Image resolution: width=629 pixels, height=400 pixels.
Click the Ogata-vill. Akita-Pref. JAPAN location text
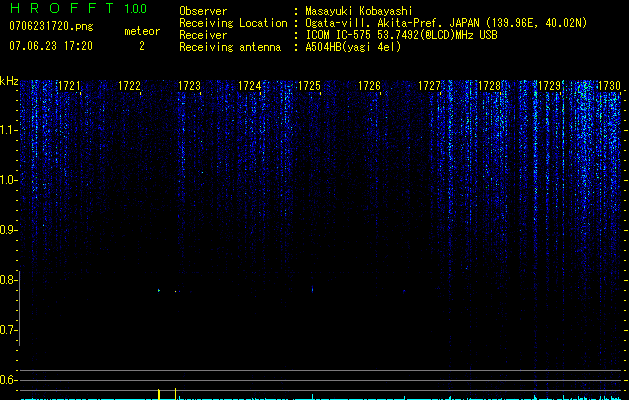[446, 23]
